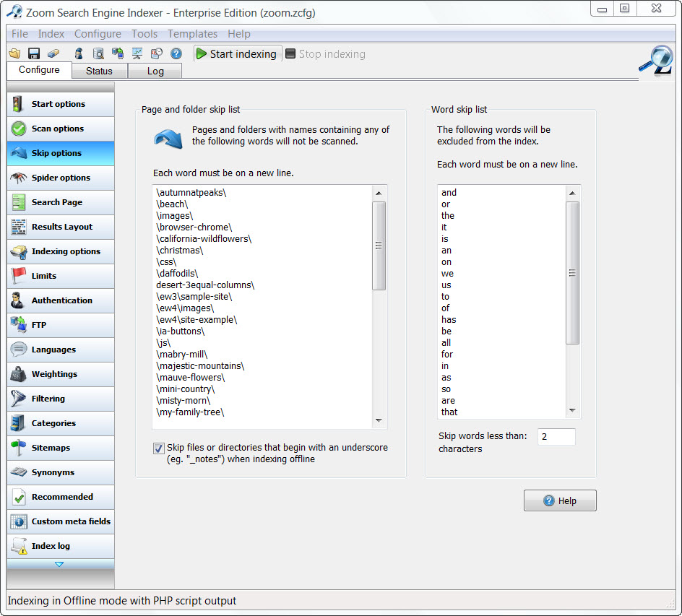Toggle skip underscore files checkbox
This screenshot has height=616, width=682.
point(159,448)
